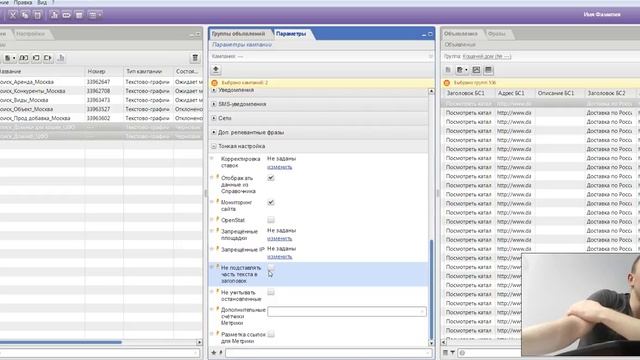Viewport: 640px width, 360px height.
Task: Select the campaign row Поиск_Аренда_Москва
Action: coord(101,82)
